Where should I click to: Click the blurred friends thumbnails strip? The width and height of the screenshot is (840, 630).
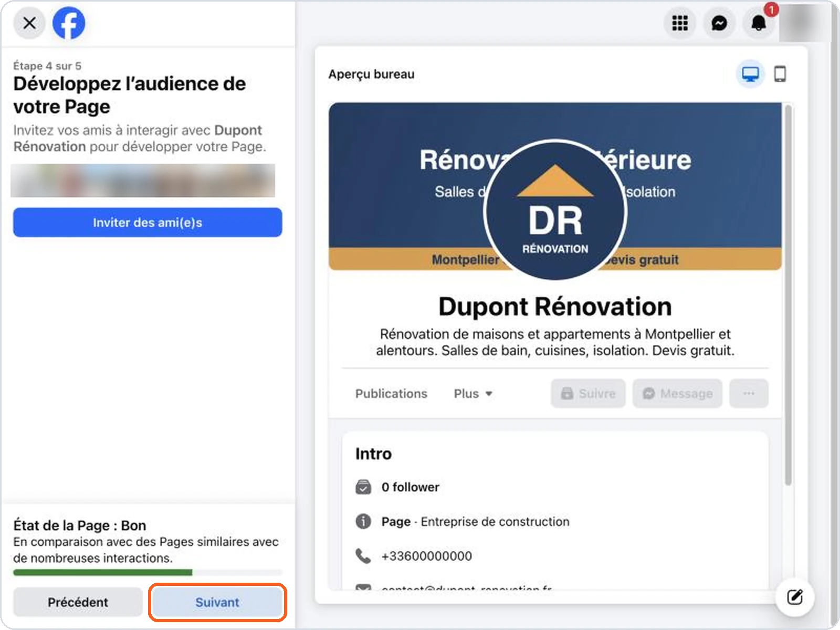pos(143,181)
